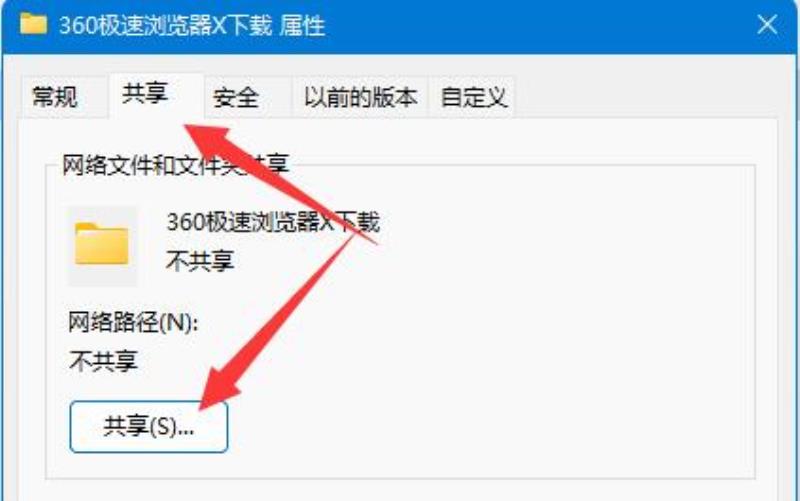Click the empty tab strip area right of 自定义
Image resolution: width=800 pixels, height=501 pixels.
643,97
